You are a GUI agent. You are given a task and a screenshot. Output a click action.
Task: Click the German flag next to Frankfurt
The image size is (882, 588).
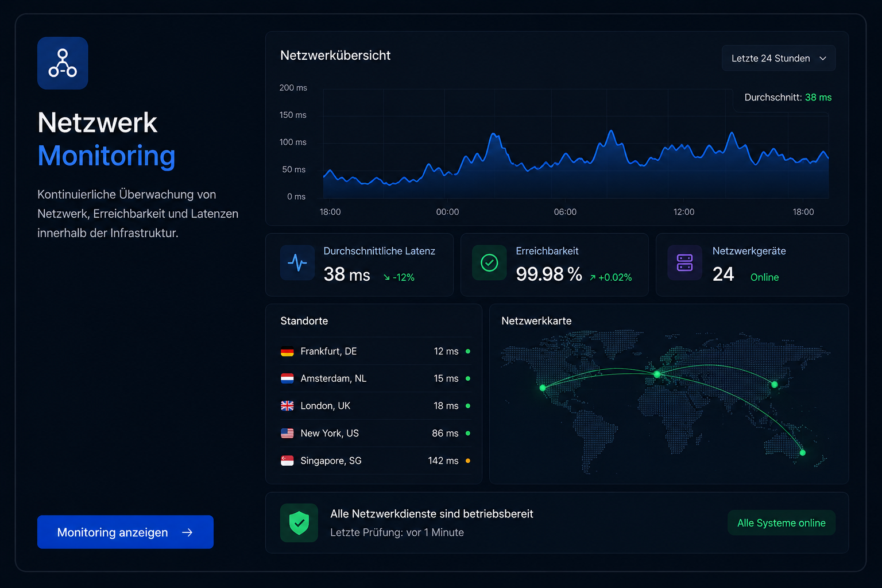287,351
